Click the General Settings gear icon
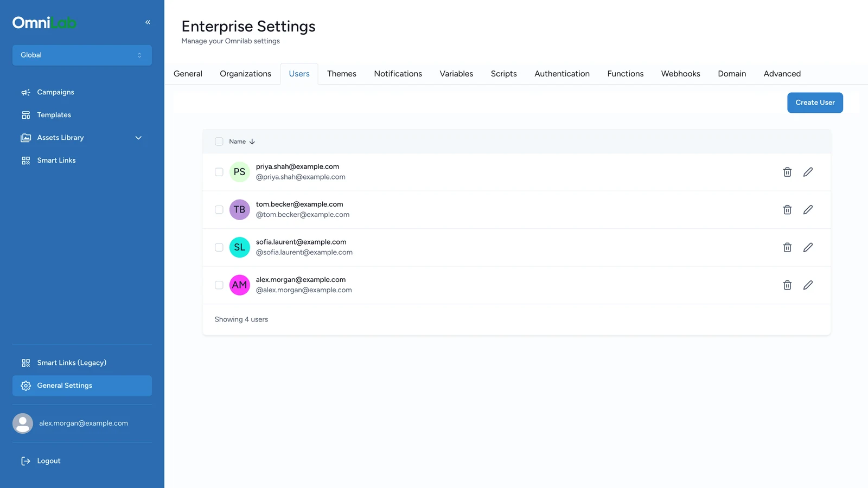Image resolution: width=868 pixels, height=488 pixels. pyautogui.click(x=25, y=386)
